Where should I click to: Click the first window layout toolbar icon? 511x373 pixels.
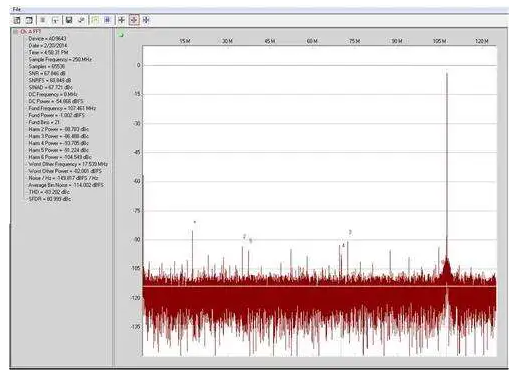[x=17, y=20]
